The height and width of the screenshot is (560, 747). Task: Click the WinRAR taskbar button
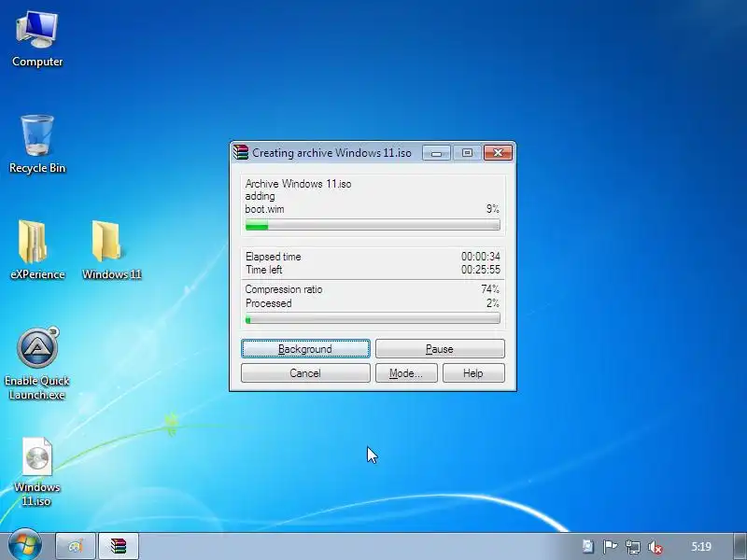(x=119, y=546)
